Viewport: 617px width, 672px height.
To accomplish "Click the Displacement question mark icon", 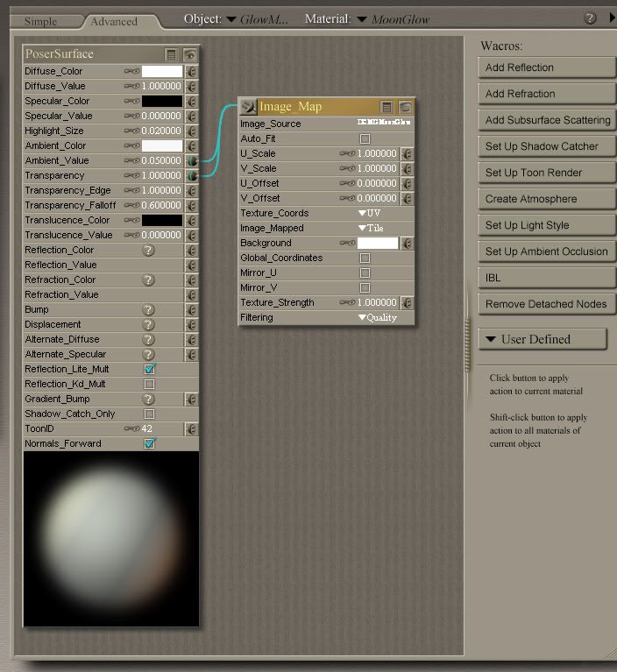I will [149, 325].
